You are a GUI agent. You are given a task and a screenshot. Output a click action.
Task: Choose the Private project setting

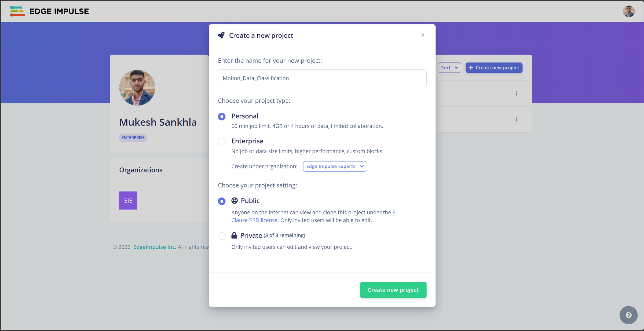222,236
